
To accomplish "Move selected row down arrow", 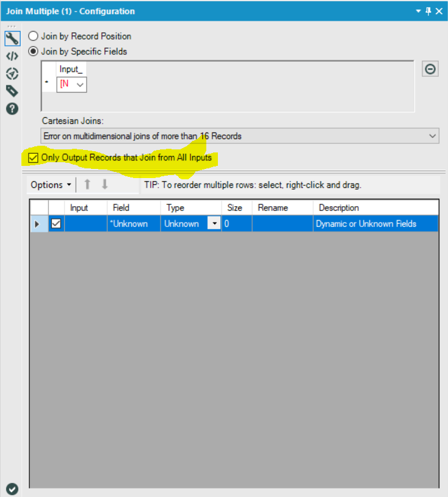I will click(x=105, y=185).
